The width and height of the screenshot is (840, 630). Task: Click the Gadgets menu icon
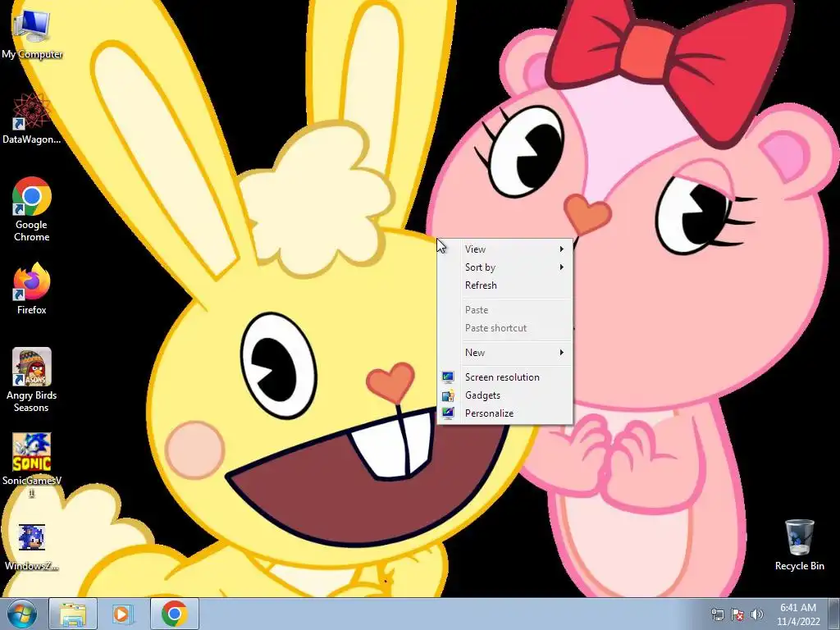448,395
